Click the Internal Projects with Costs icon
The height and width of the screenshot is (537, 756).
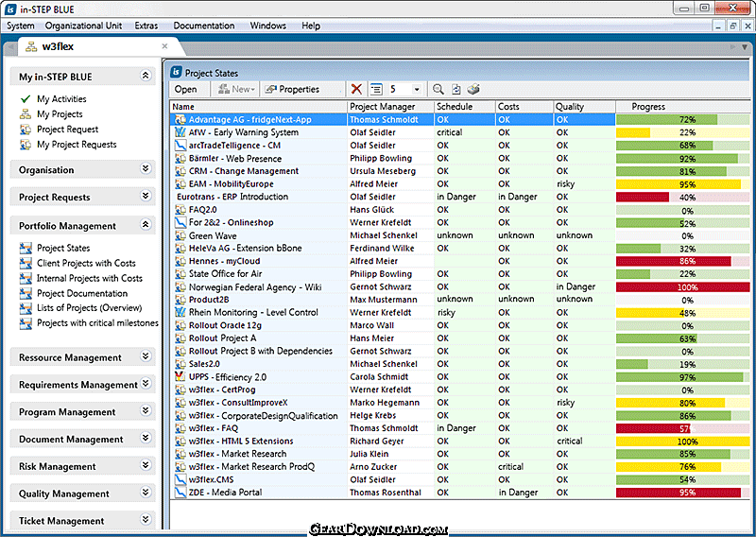point(26,278)
